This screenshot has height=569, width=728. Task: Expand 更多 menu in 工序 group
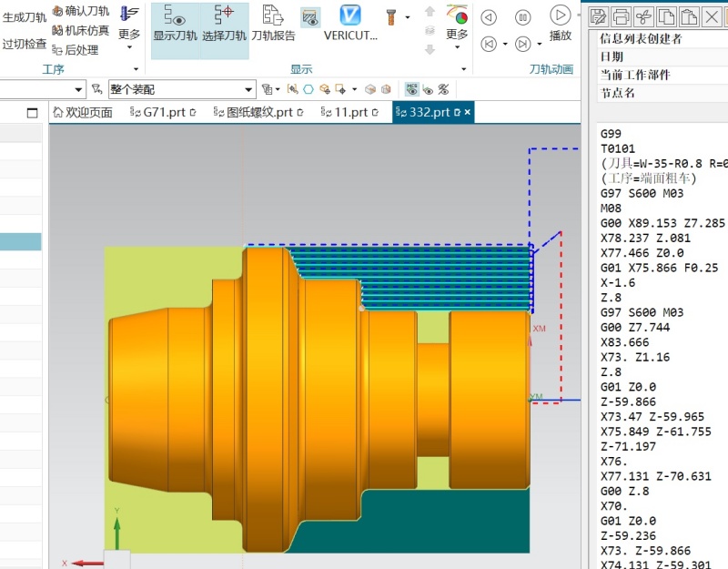129,27
